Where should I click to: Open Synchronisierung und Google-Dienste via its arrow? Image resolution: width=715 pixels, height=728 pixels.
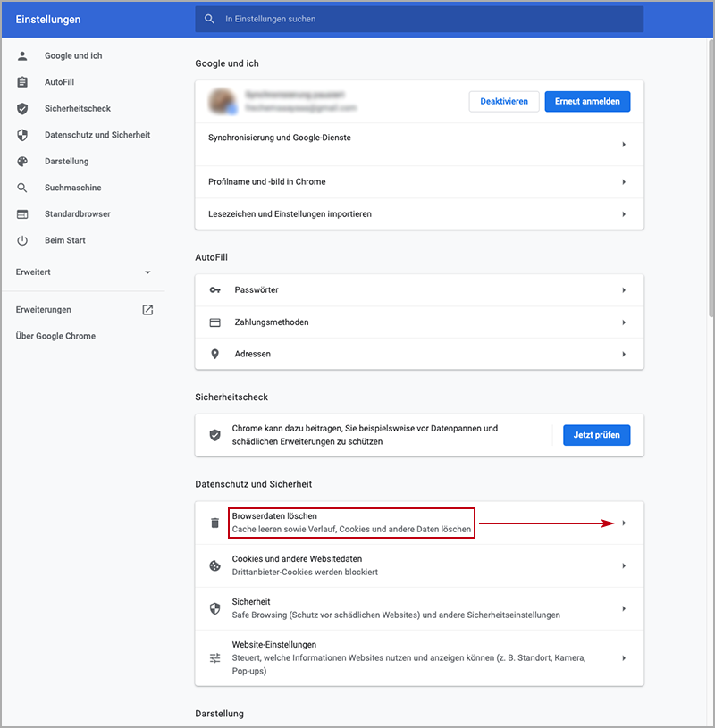click(624, 145)
